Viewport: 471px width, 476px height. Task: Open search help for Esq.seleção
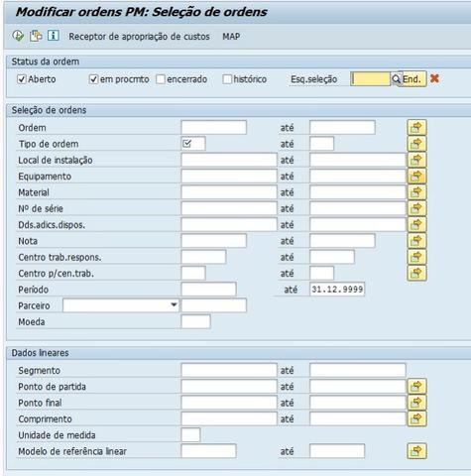click(x=396, y=79)
